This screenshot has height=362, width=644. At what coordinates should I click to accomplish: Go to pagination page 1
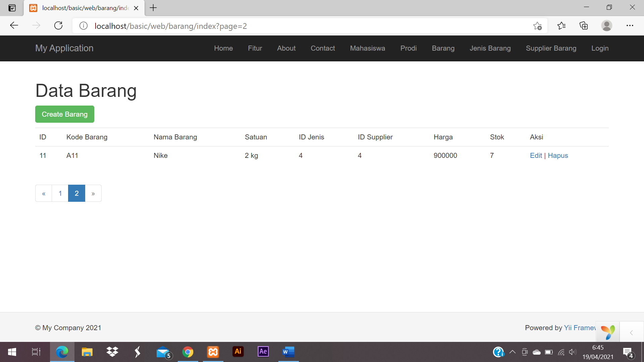coord(60,193)
